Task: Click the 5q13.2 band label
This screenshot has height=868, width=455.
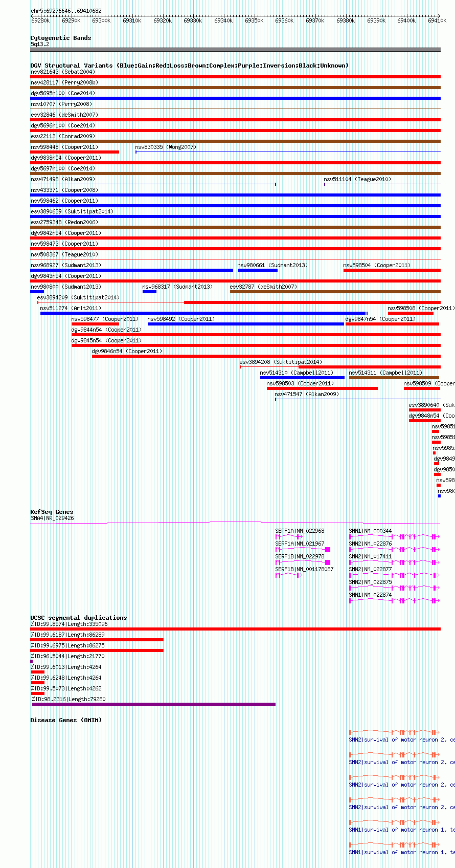Action: pos(40,45)
